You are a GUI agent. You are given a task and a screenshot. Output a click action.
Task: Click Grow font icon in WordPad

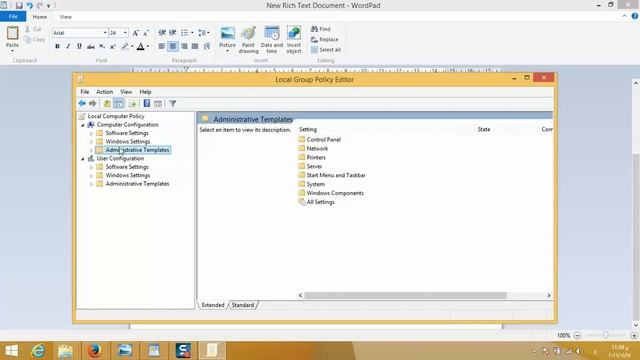[136, 33]
